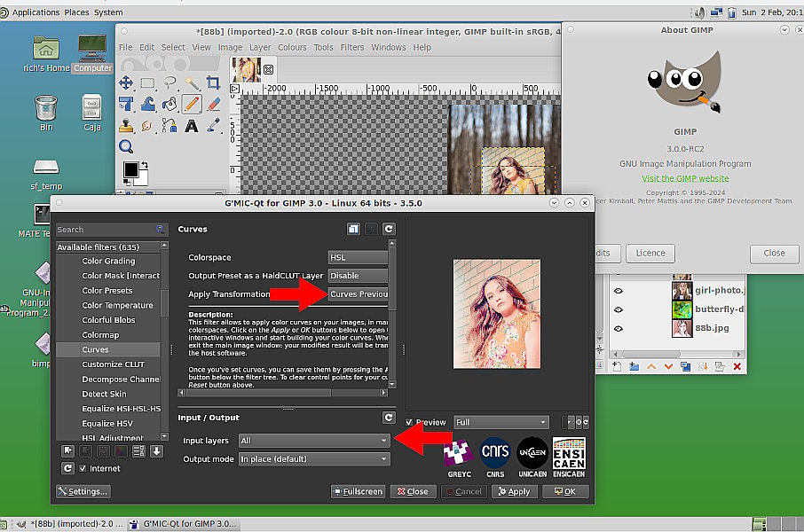Switch to G'MIC-Qt window in taskbar
Viewport: 804px width, 532px height.
coord(185,524)
